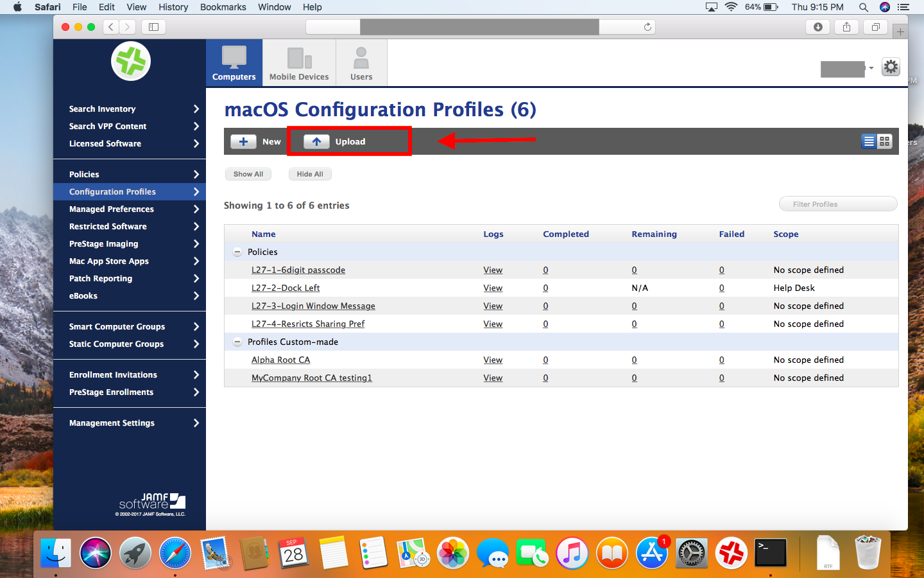This screenshot has width=924, height=578.
Task: Open PreStage Imaging sidebar item
Action: [130, 244]
